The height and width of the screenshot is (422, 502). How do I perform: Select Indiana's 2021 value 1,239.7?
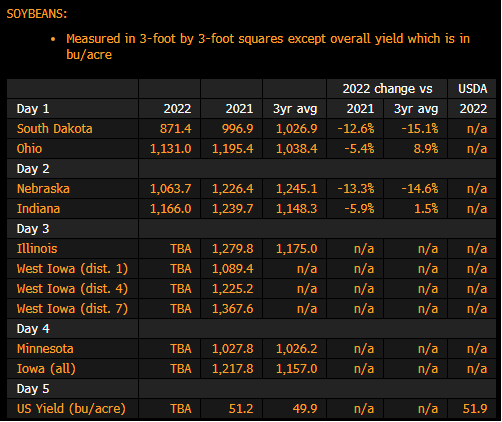click(x=233, y=209)
